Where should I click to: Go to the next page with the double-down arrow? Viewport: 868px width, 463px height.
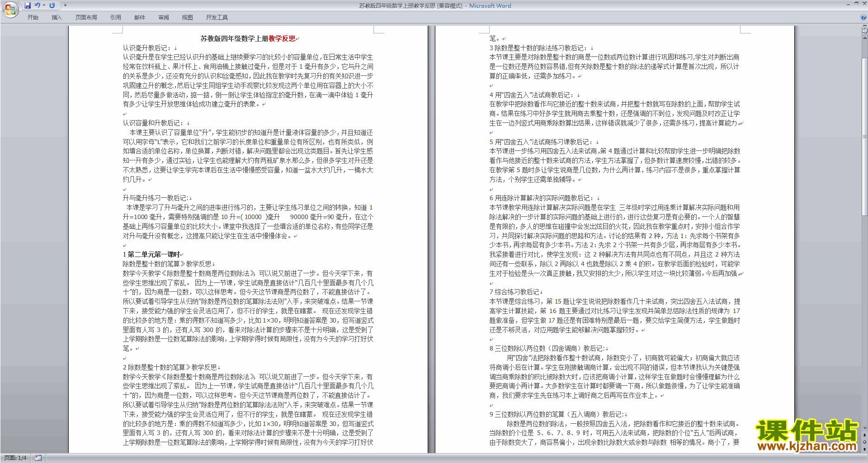click(865, 449)
